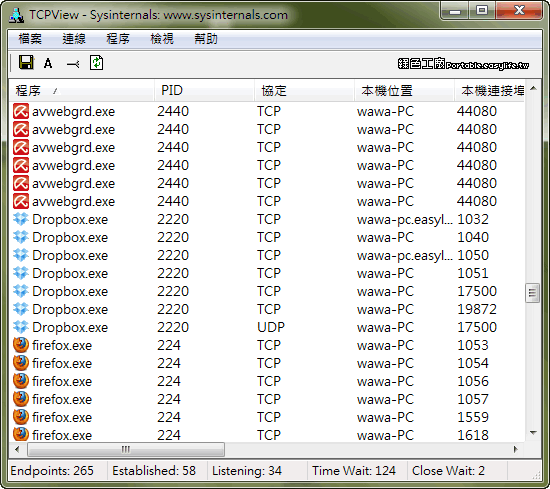Click the Established: 58 status entry
This screenshot has height=489, width=550.
click(x=154, y=471)
